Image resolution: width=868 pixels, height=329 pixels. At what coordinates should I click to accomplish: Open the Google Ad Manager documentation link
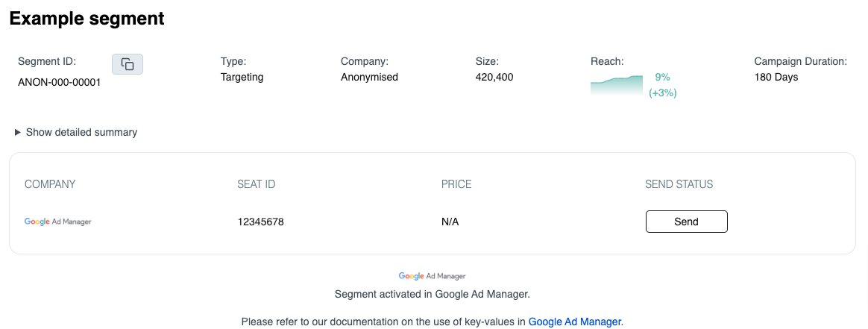tap(574, 322)
